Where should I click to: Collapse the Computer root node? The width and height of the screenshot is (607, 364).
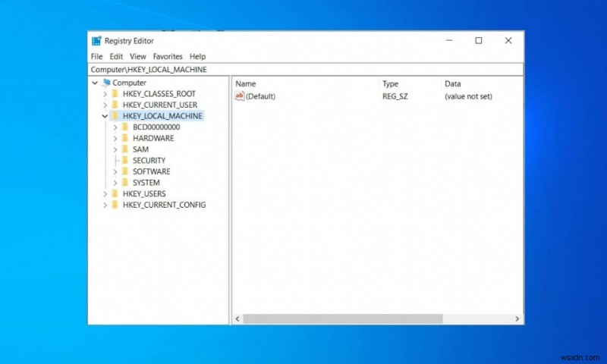click(95, 83)
